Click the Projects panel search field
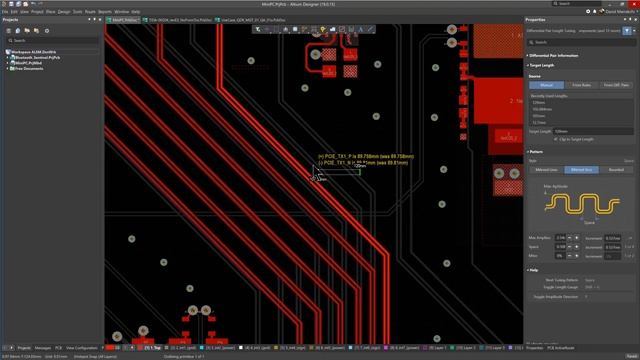Screen dimensions: 640x360 [x=52, y=40]
